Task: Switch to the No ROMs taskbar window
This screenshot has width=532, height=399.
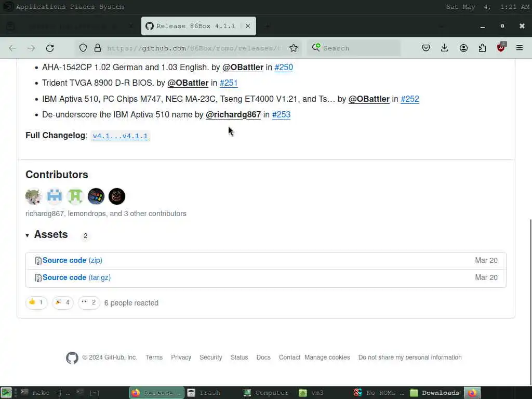Action: click(379, 393)
